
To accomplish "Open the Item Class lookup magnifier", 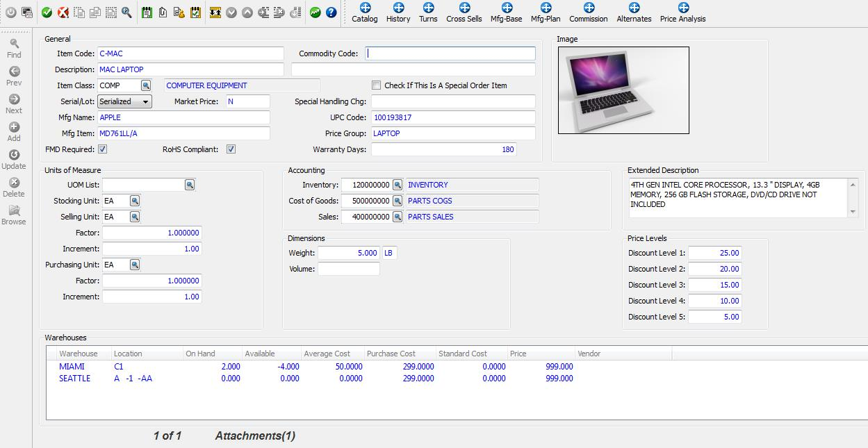I will pyautogui.click(x=145, y=85).
